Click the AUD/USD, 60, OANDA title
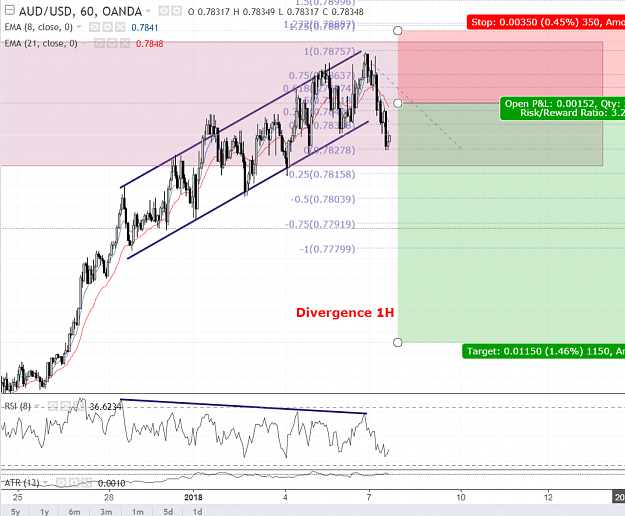Image resolution: width=625 pixels, height=516 pixels. click(x=81, y=11)
